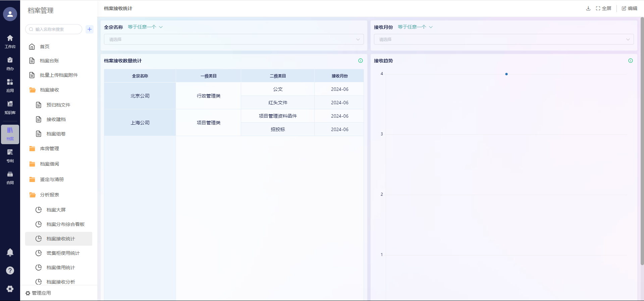Click the download icon in top bar
This screenshot has width=644, height=301.
pyautogui.click(x=588, y=8)
